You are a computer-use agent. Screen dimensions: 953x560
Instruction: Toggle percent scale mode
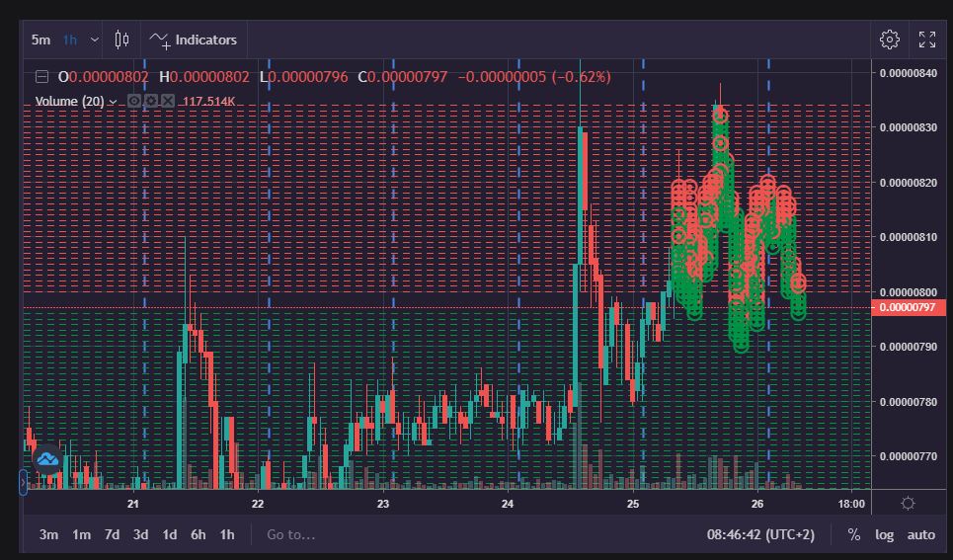click(x=854, y=534)
